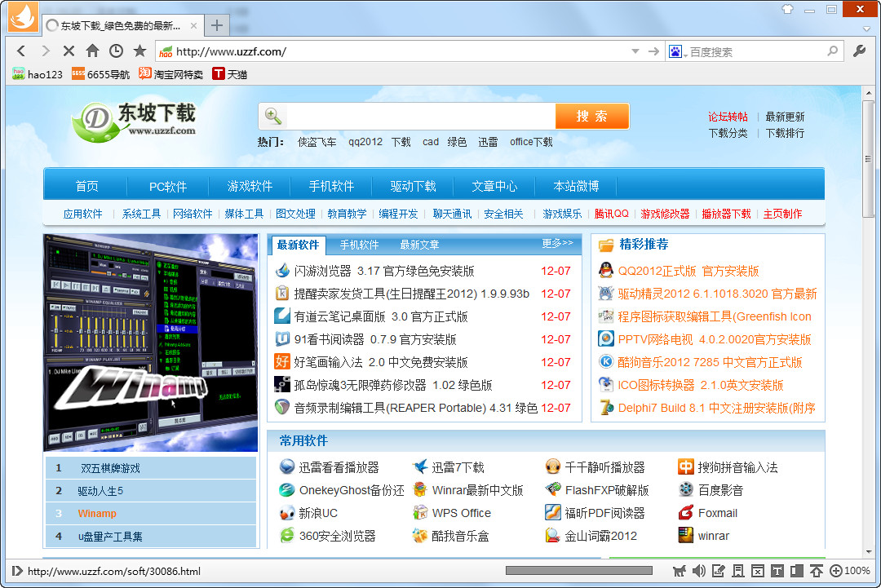Open 本站微博 navigation menu
Viewport: 881px width, 588px height.
click(576, 186)
